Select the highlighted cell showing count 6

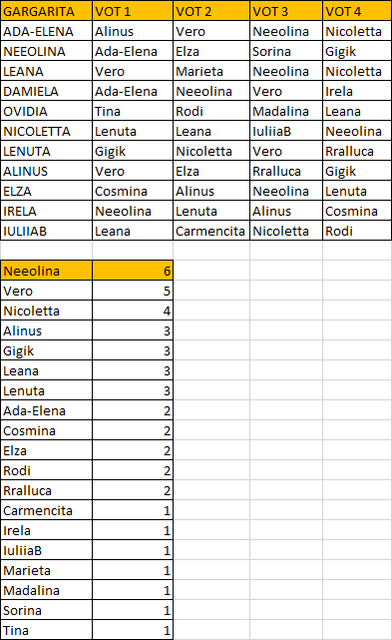(133, 271)
